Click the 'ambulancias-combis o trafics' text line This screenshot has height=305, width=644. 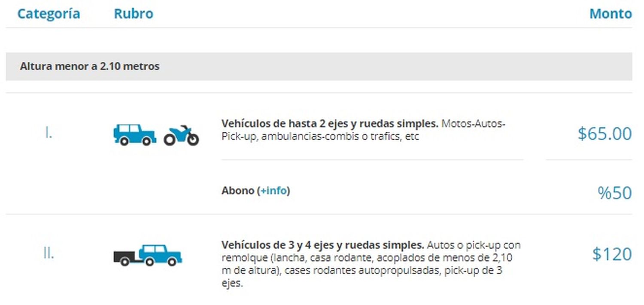(x=331, y=137)
